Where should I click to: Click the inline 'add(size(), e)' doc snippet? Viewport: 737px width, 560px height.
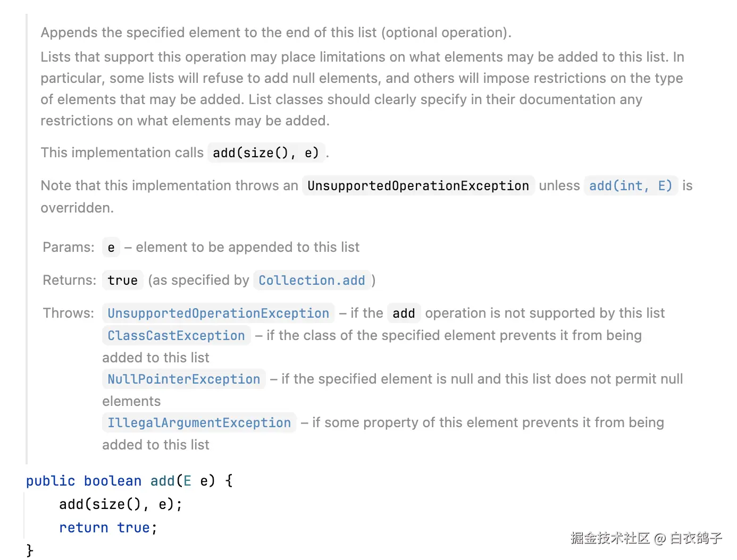pos(266,153)
